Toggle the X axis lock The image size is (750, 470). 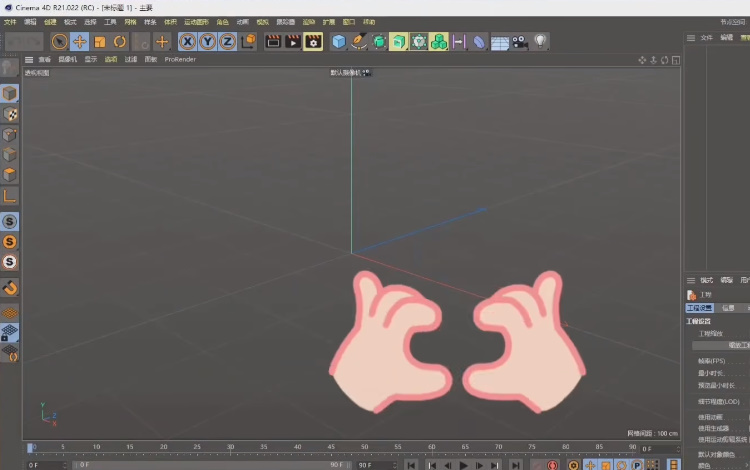point(188,42)
